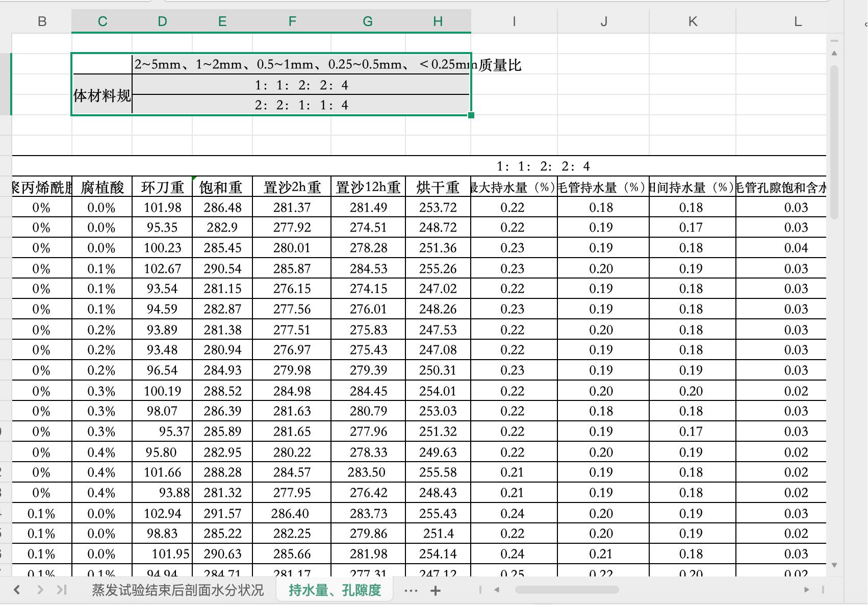Viewport: 868px width, 605px height.
Task: Click horizontal scrollbar right arrow
Action: [806, 590]
